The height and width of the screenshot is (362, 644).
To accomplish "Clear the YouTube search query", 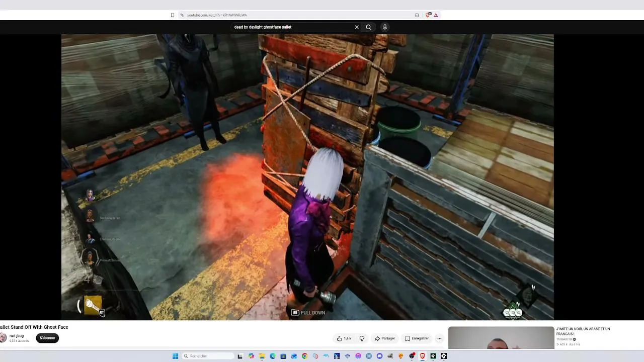I will (x=357, y=27).
